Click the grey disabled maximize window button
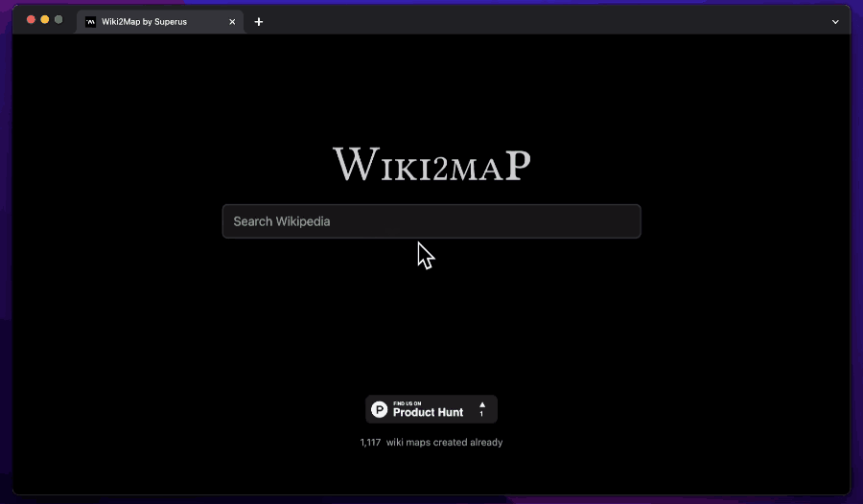Viewport: 863px width, 504px height. click(58, 20)
